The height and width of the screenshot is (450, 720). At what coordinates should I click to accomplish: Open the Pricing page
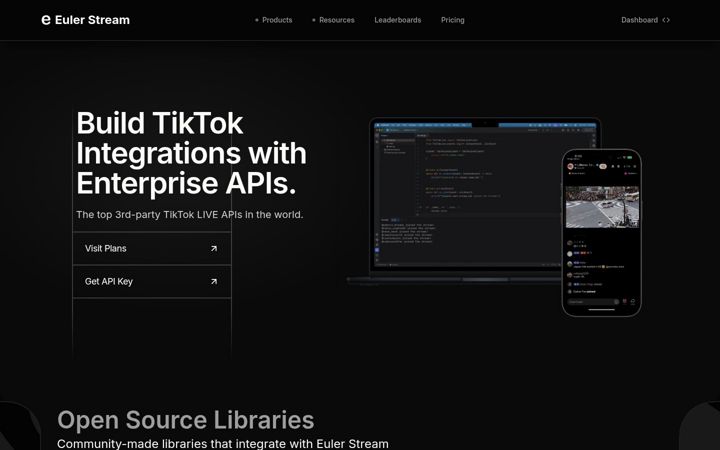(x=453, y=20)
